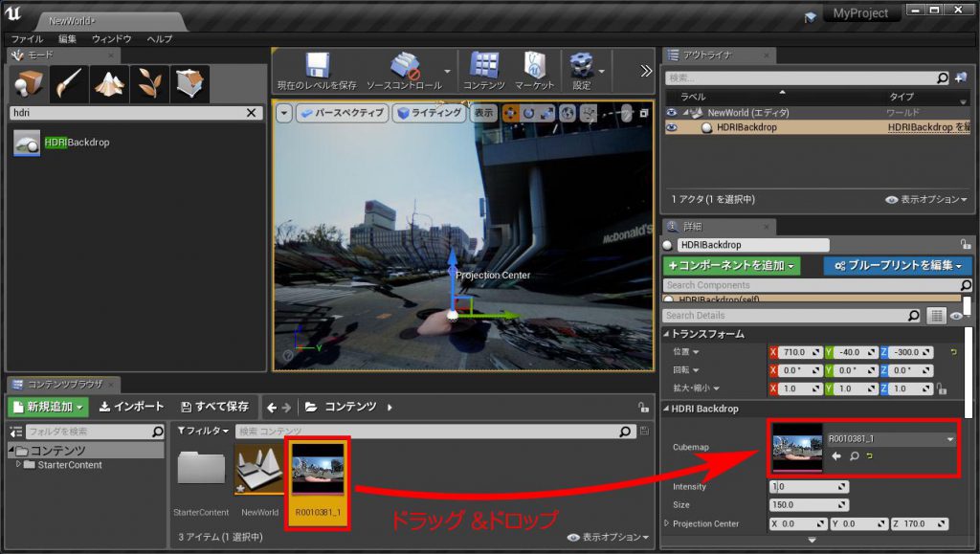Click the ブループリントを編集 button

point(898,265)
